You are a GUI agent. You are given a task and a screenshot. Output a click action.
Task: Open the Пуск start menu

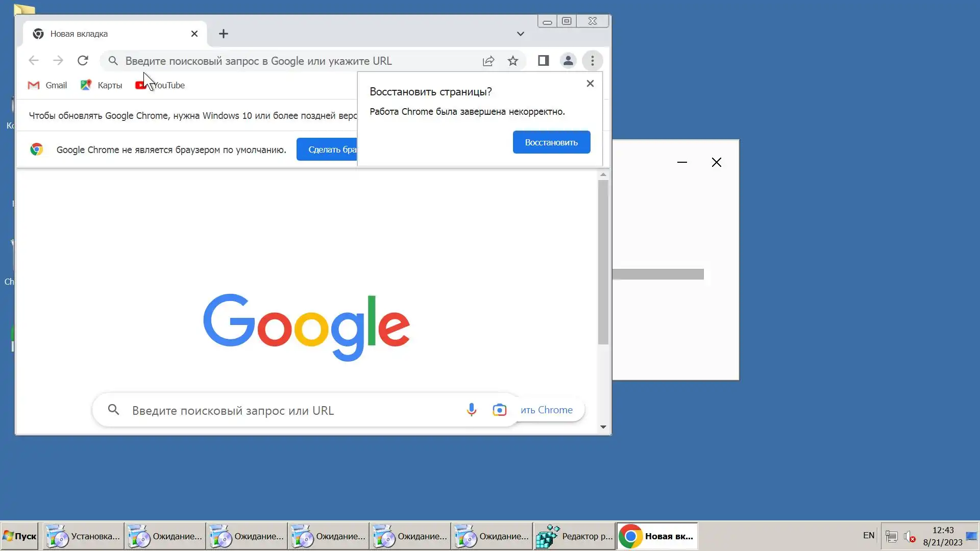coord(20,536)
